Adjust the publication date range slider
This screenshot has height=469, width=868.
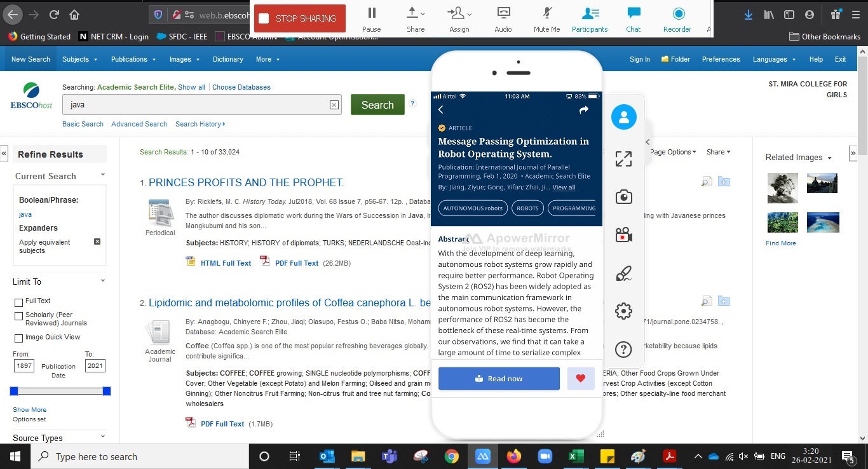click(60, 391)
